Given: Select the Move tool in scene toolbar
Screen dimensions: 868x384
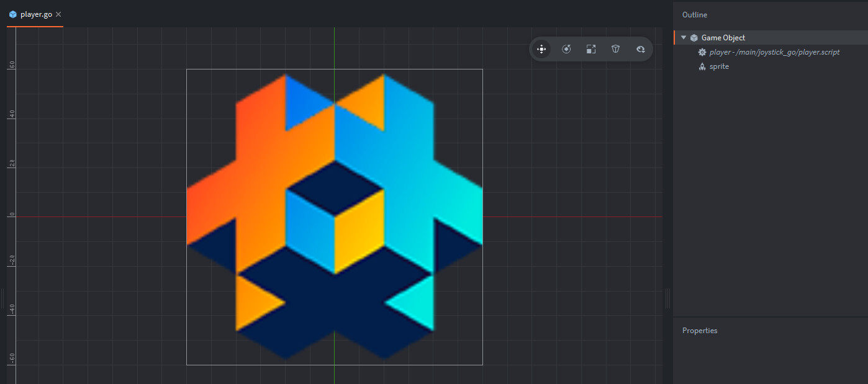Looking at the screenshot, I should pyautogui.click(x=541, y=49).
